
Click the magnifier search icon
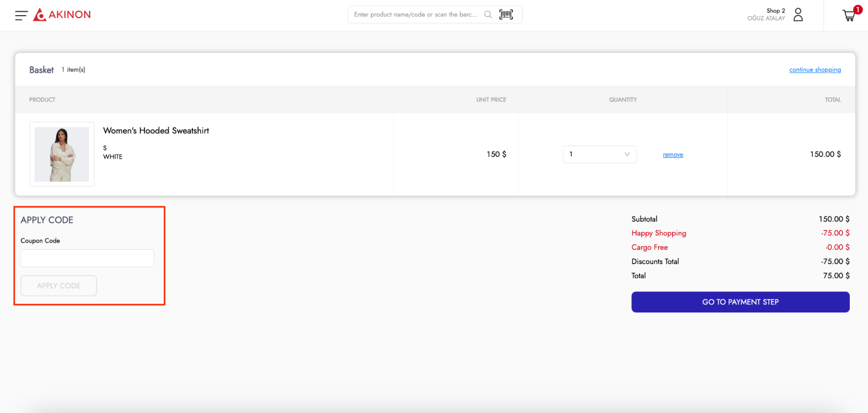click(x=488, y=15)
